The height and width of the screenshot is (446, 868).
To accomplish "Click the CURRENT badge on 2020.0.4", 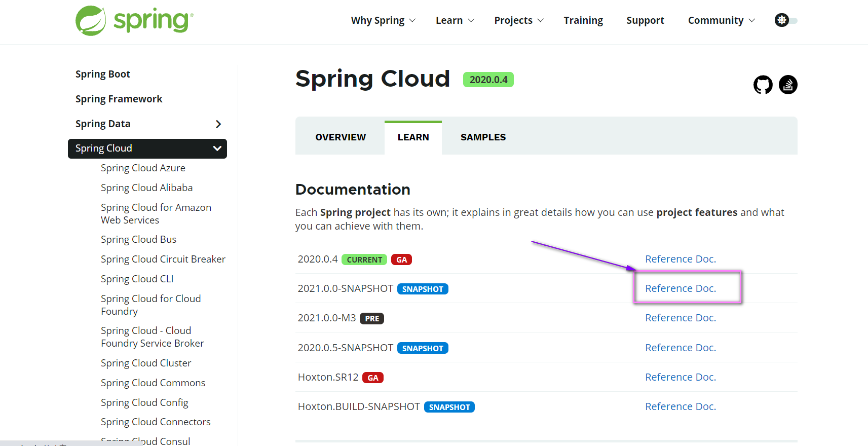I will coord(364,259).
